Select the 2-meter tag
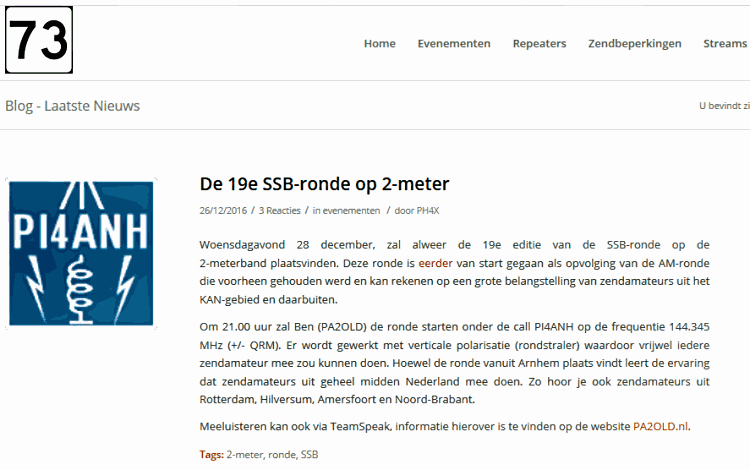The width and height of the screenshot is (750, 470). tap(244, 455)
